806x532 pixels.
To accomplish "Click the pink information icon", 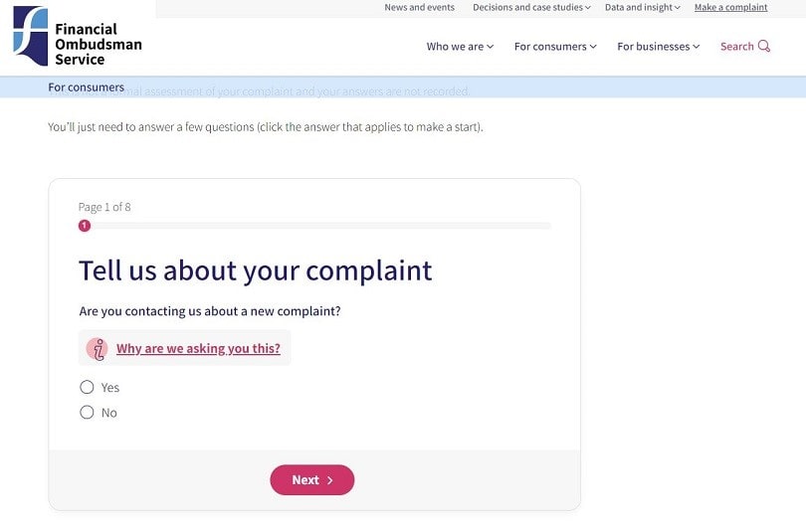I will coord(97,349).
